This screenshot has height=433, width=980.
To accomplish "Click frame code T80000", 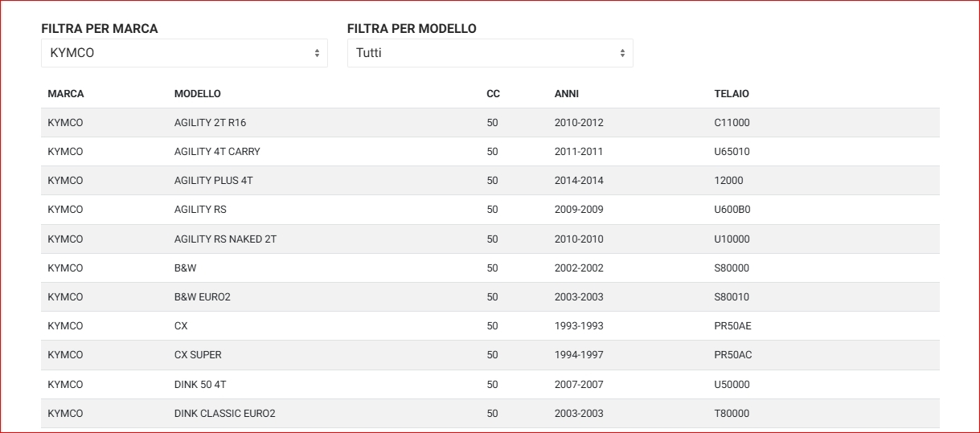I will pos(732,414).
